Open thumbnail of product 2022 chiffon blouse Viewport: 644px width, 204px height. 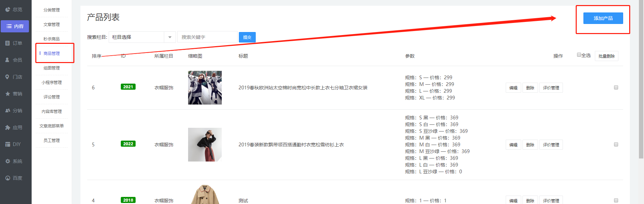(205, 145)
